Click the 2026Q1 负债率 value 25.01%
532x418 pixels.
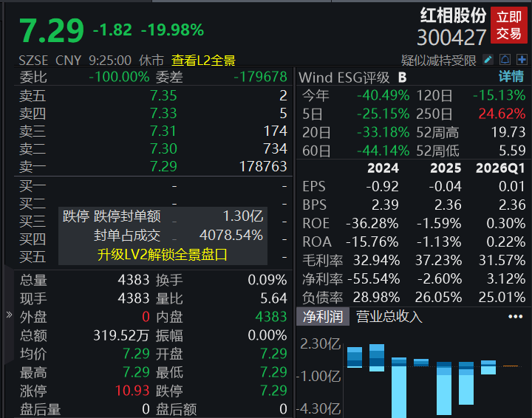502,298
